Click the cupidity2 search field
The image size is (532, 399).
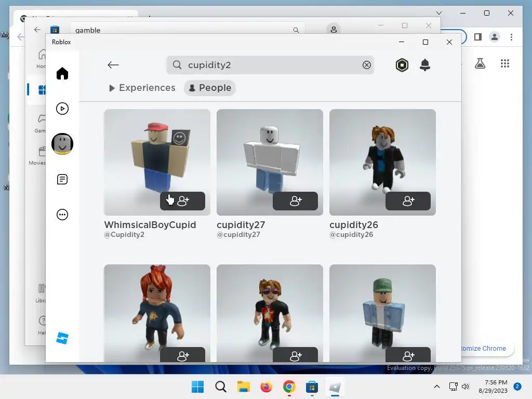click(270, 65)
